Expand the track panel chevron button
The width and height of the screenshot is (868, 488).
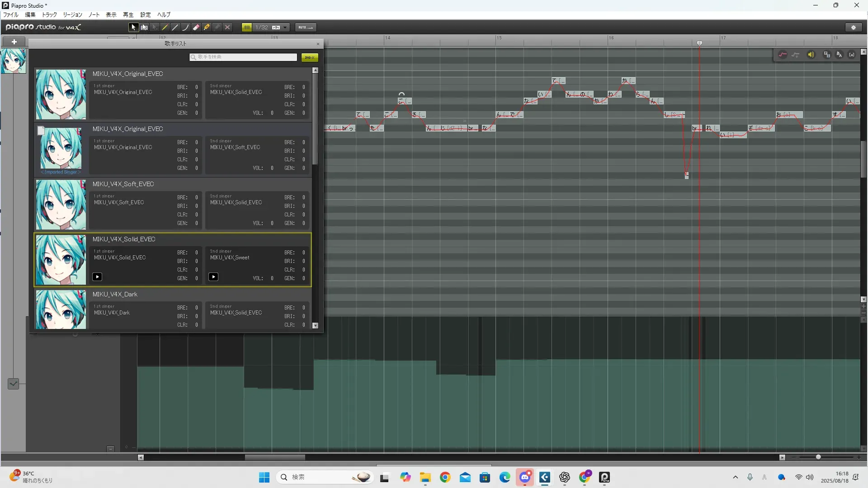[x=13, y=384]
